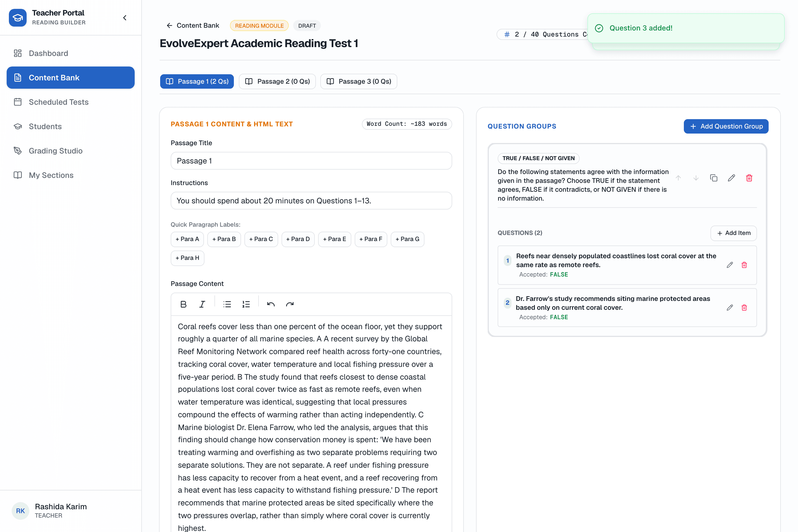This screenshot has width=798, height=532.
Task: Delete question 2 about Dr. Farrow's study
Action: [x=744, y=308]
